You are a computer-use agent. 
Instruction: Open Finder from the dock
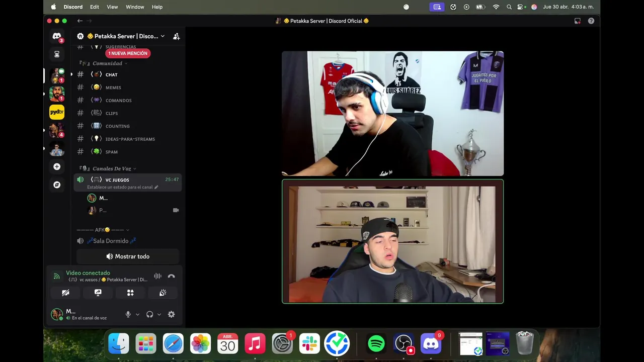tap(119, 343)
